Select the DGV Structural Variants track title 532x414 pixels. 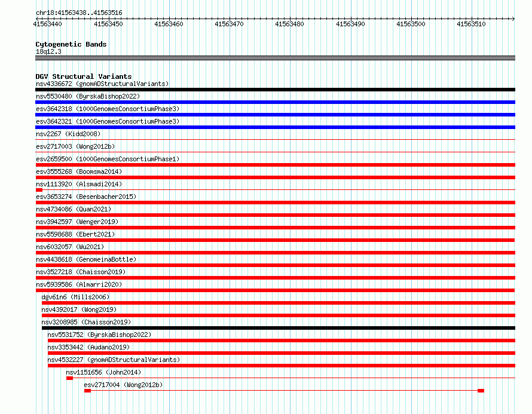click(x=84, y=76)
